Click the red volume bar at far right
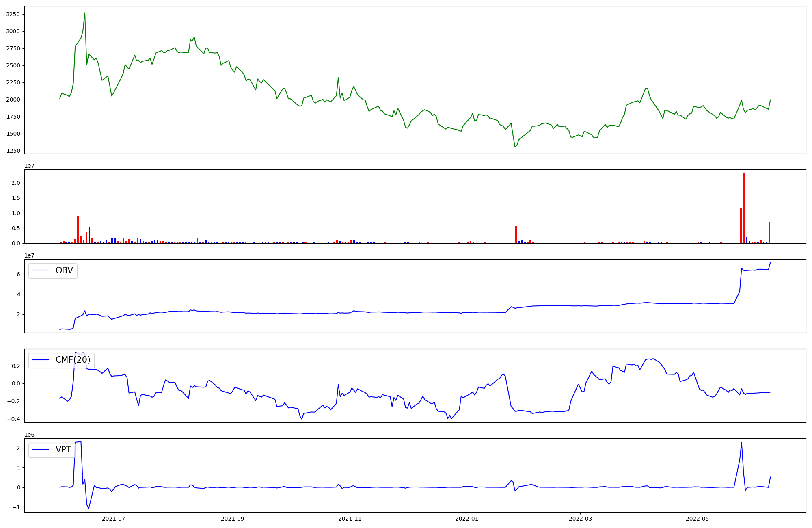This screenshot has width=812, height=528. (x=769, y=233)
